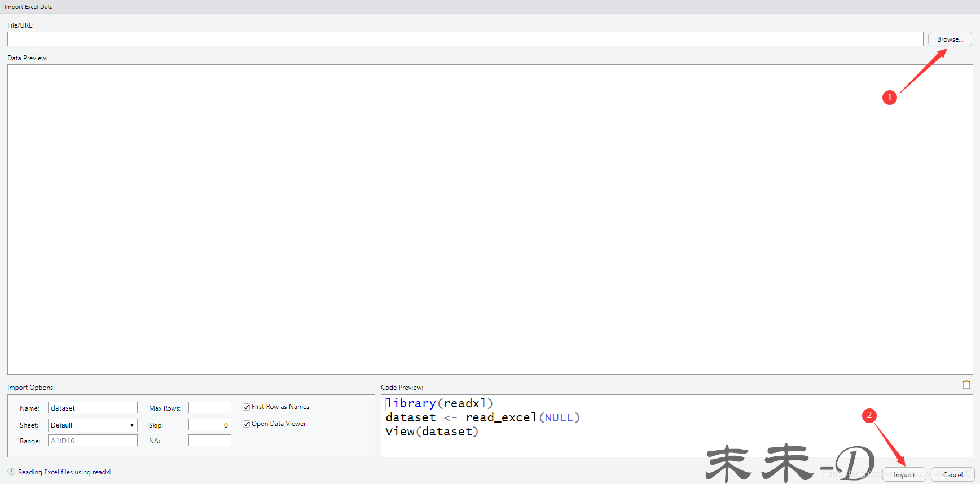Click the View(dataset) code line
The height and width of the screenshot is (484, 980).
coord(432,432)
